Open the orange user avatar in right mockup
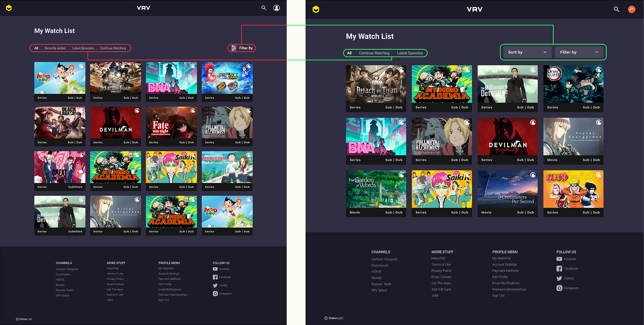The width and height of the screenshot is (644, 325). 632,10
